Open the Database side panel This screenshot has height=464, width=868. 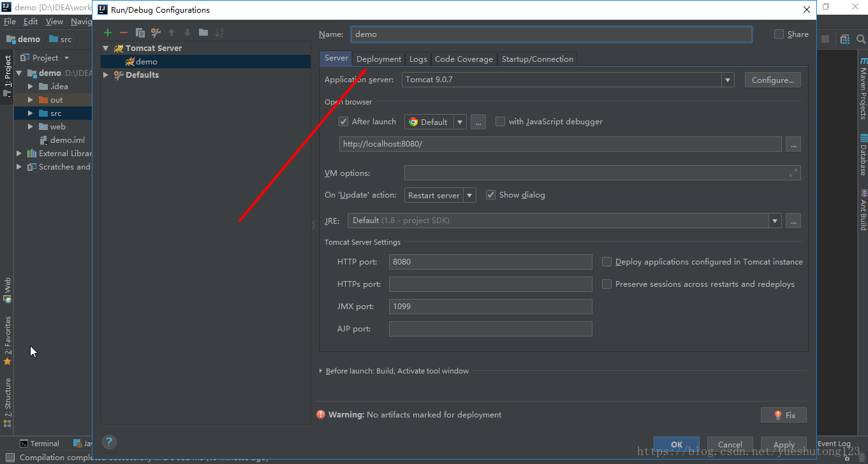pos(863,155)
